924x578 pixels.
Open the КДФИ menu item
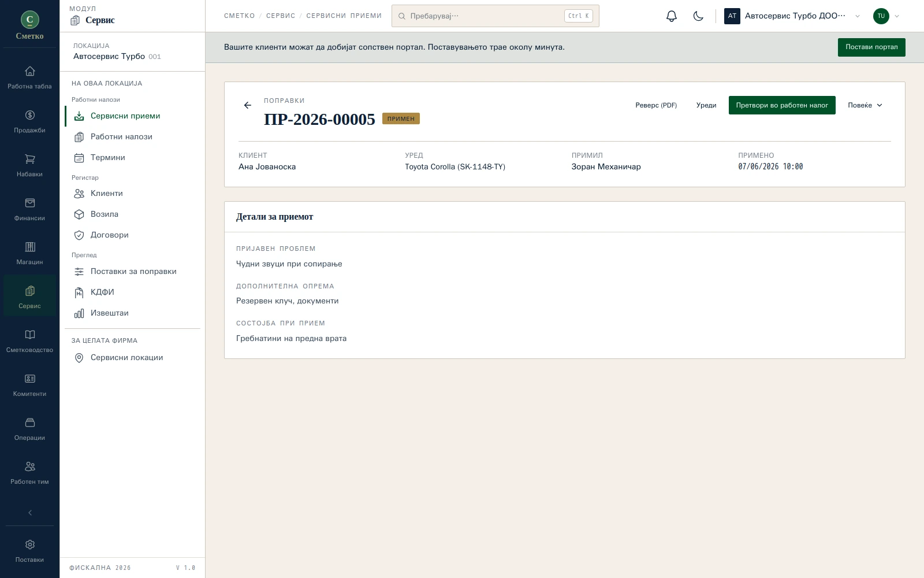133,292
